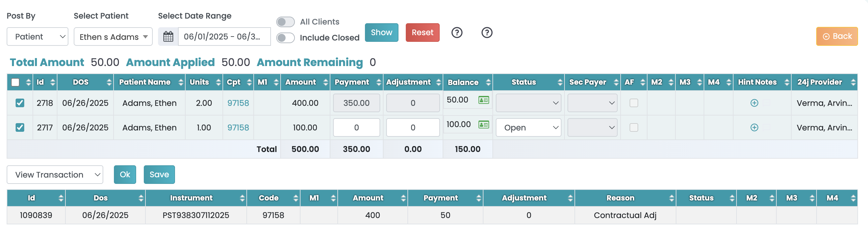This screenshot has width=868, height=235.
Task: Open balance card icon for row 2718
Action: pos(484,100)
